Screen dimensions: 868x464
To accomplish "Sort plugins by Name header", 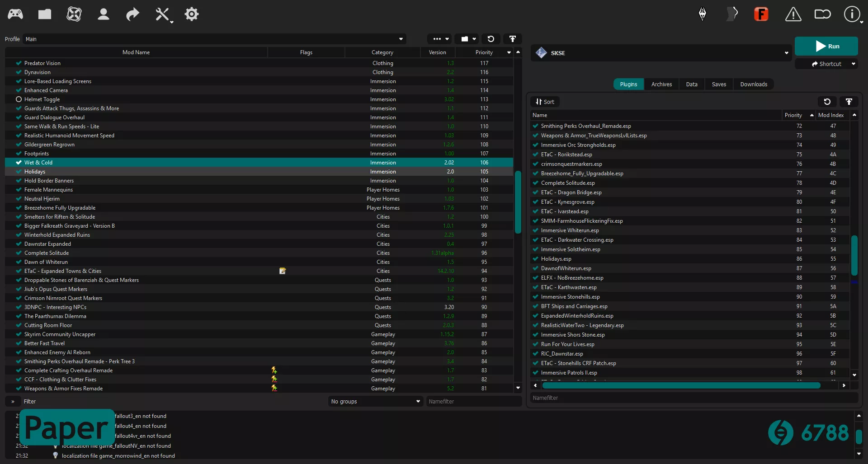I will [656, 115].
